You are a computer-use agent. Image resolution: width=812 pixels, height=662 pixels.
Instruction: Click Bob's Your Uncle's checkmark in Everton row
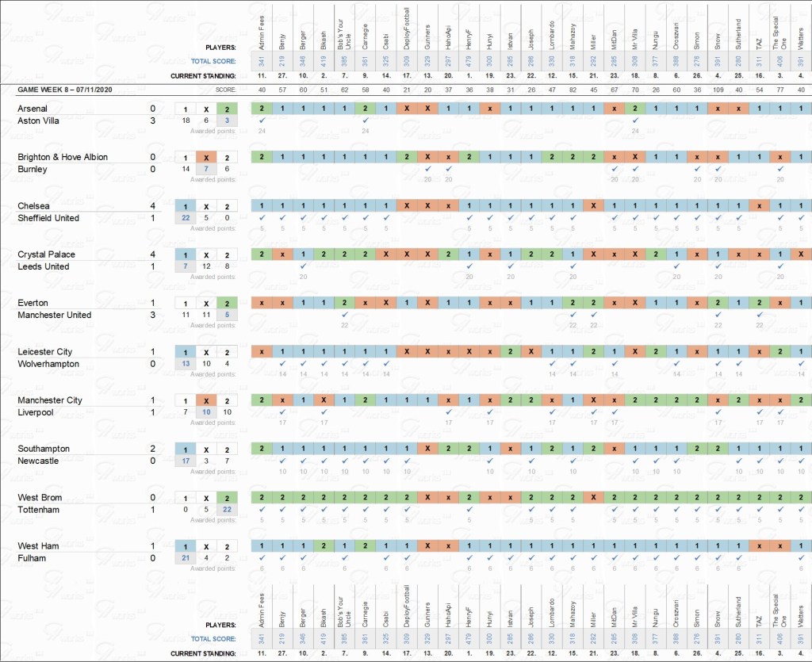[x=344, y=315]
